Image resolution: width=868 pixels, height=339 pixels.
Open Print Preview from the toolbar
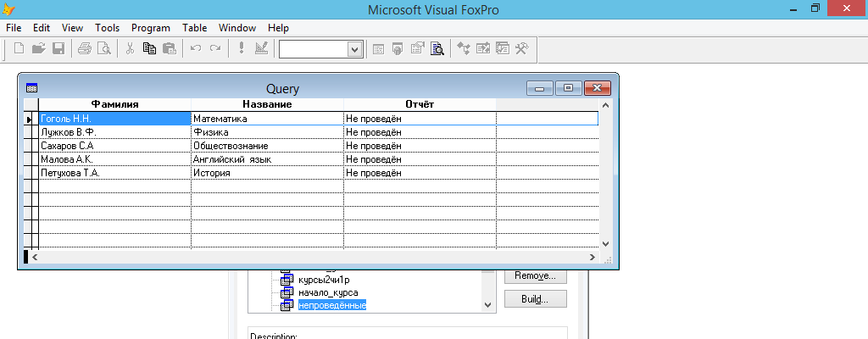click(x=104, y=49)
